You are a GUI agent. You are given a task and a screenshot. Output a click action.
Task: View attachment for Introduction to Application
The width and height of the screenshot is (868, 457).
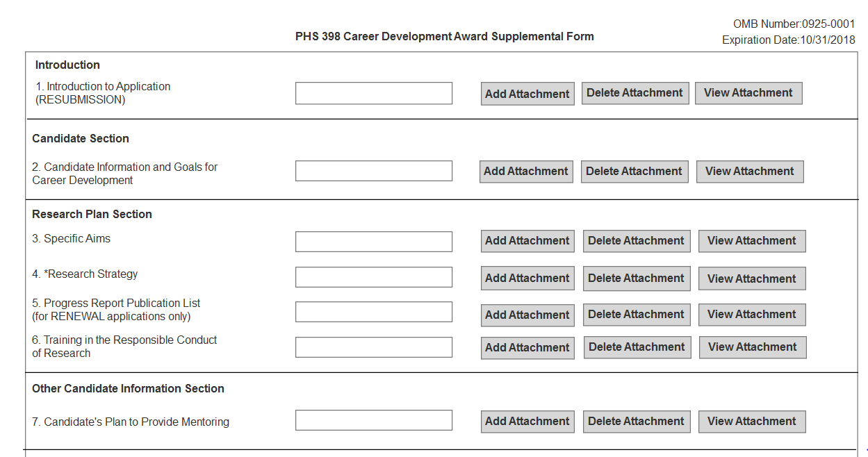click(x=748, y=93)
